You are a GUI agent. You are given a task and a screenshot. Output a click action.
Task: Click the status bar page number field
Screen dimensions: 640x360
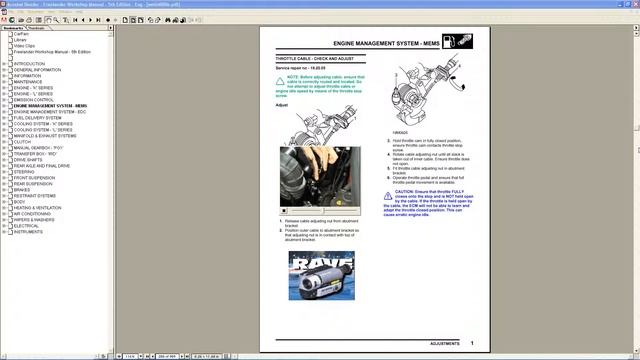(167, 356)
